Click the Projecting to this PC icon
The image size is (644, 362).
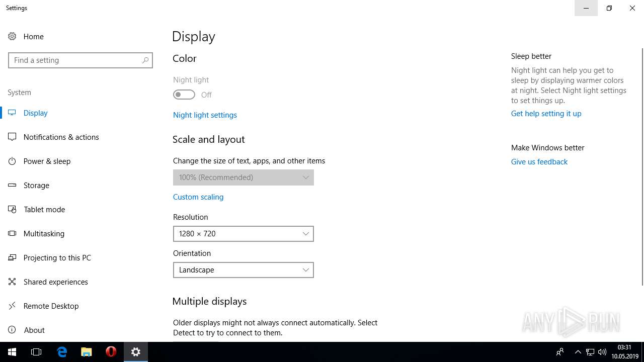(12, 257)
